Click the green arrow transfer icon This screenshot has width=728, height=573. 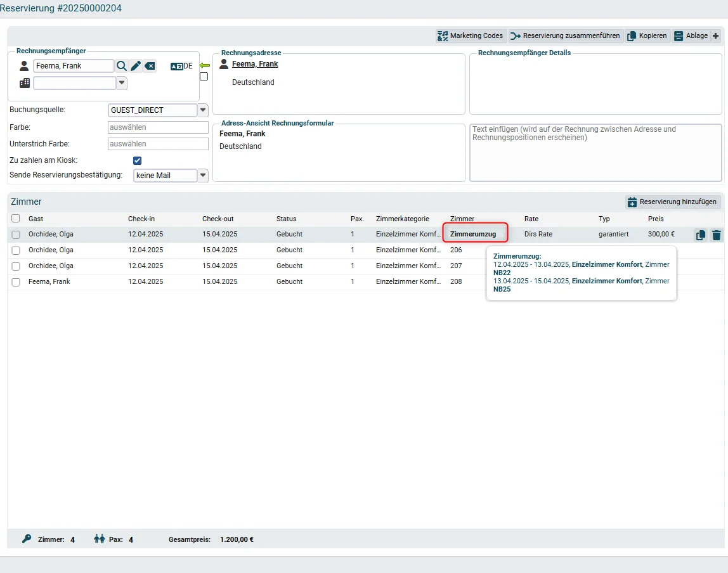point(205,65)
